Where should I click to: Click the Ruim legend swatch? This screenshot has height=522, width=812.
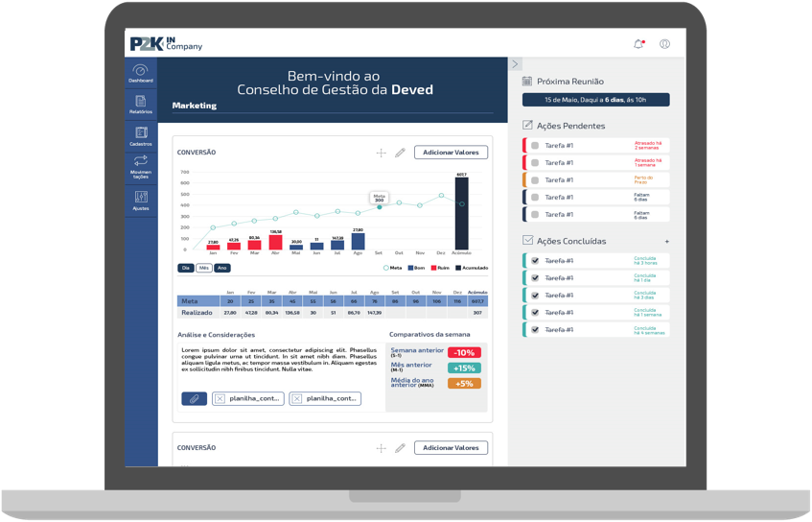[434, 268]
